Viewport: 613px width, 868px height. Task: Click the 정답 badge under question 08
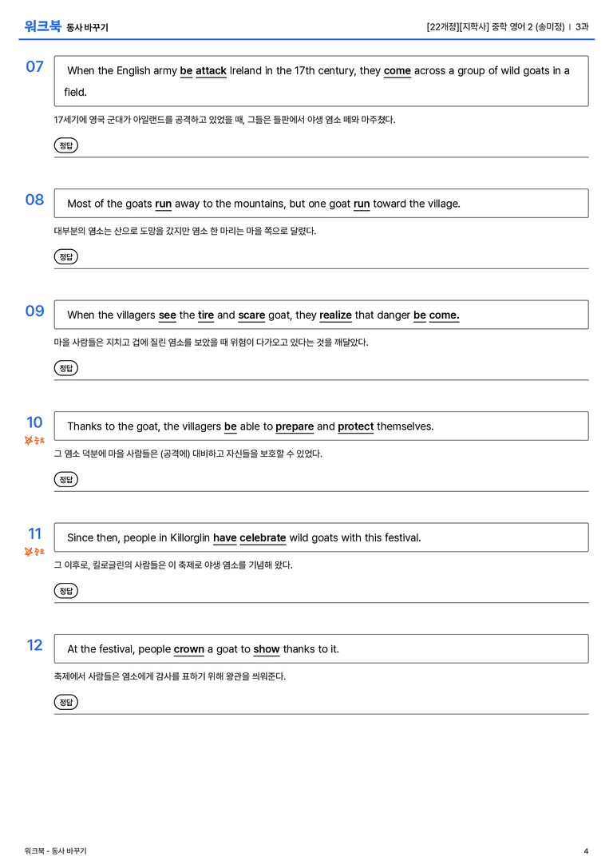coord(65,257)
